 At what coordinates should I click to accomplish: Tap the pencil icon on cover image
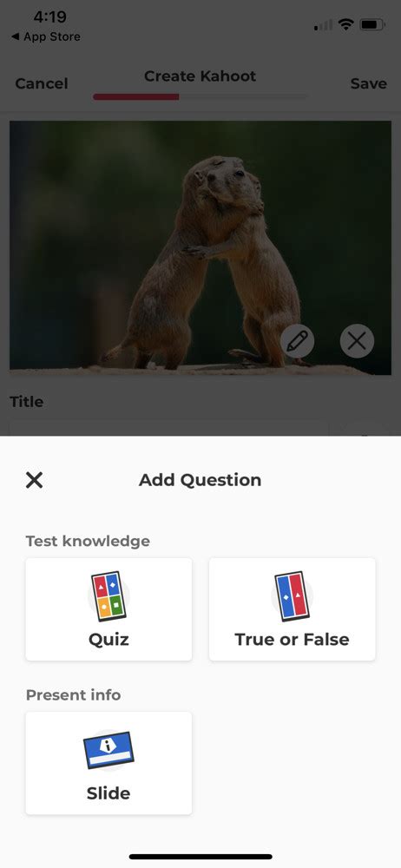point(298,341)
